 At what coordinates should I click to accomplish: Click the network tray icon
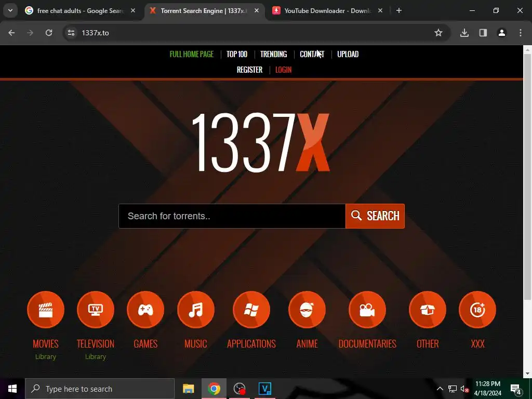pos(453,389)
